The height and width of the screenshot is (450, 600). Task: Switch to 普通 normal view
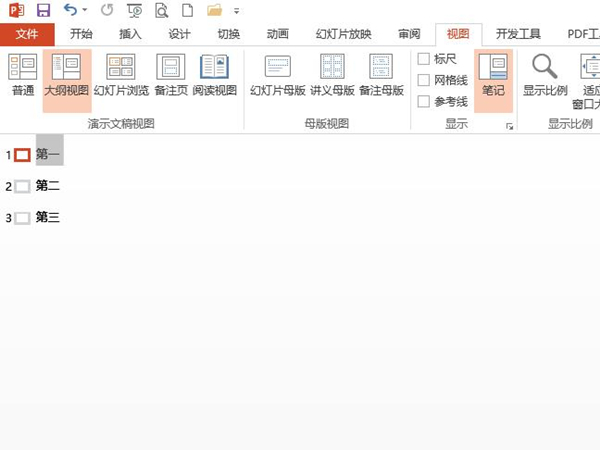tap(22, 76)
